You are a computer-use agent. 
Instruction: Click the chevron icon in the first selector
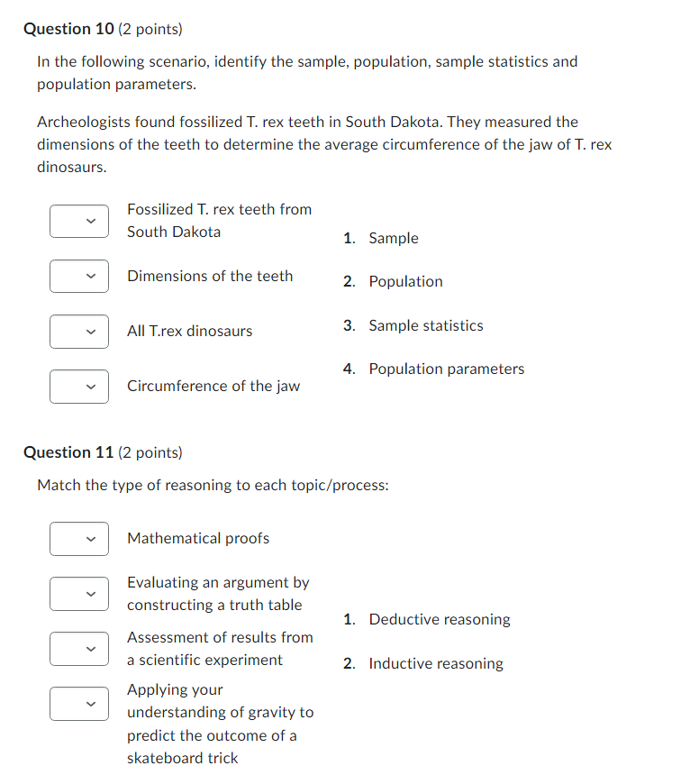90,221
